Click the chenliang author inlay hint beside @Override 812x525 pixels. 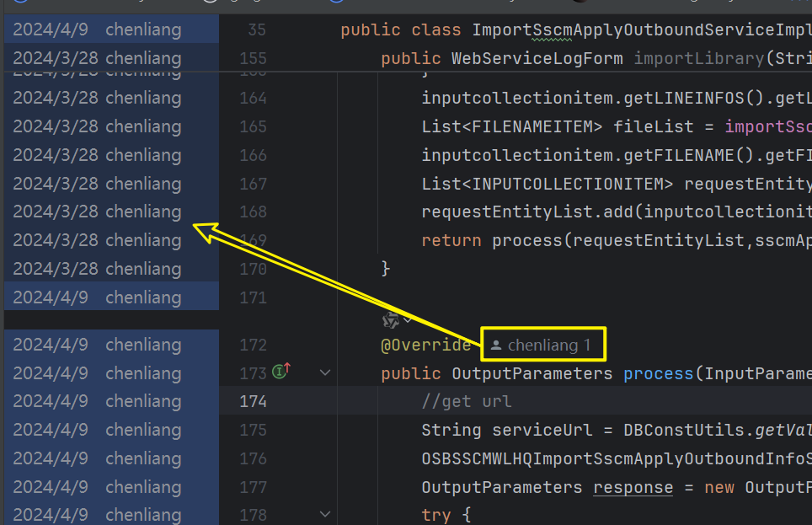coord(548,345)
